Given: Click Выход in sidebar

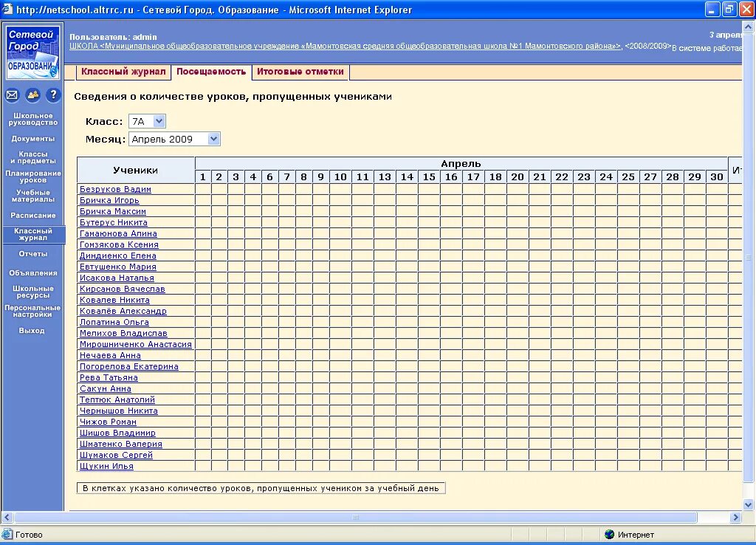Looking at the screenshot, I should (x=32, y=330).
